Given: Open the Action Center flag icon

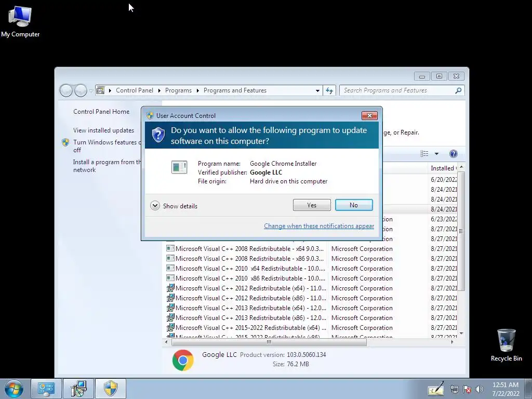Looking at the screenshot, I should pyautogui.click(x=467, y=390).
